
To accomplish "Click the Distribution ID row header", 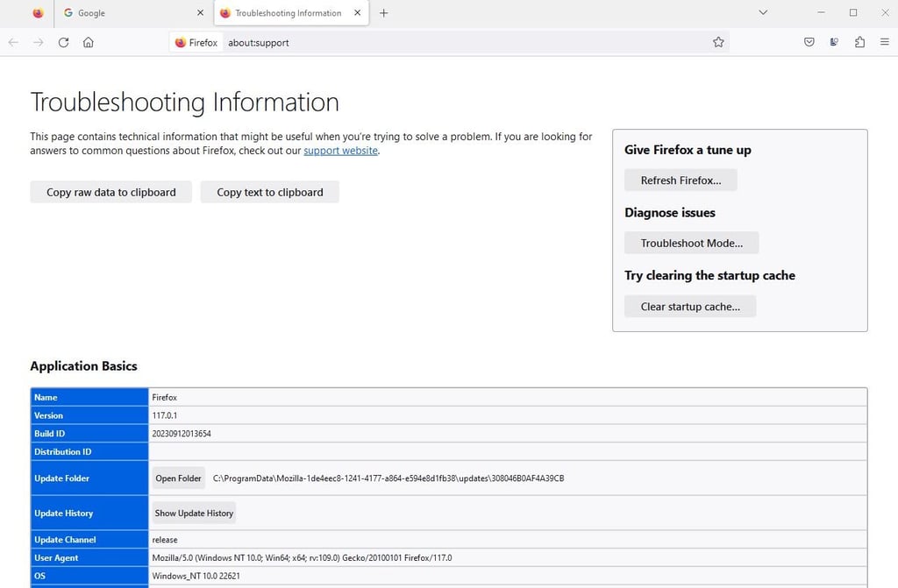I will tap(89, 452).
